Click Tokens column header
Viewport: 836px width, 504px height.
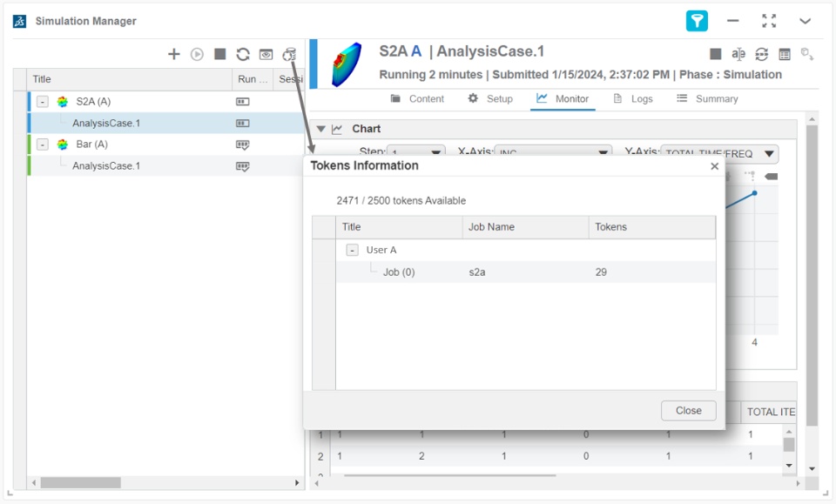(x=652, y=227)
